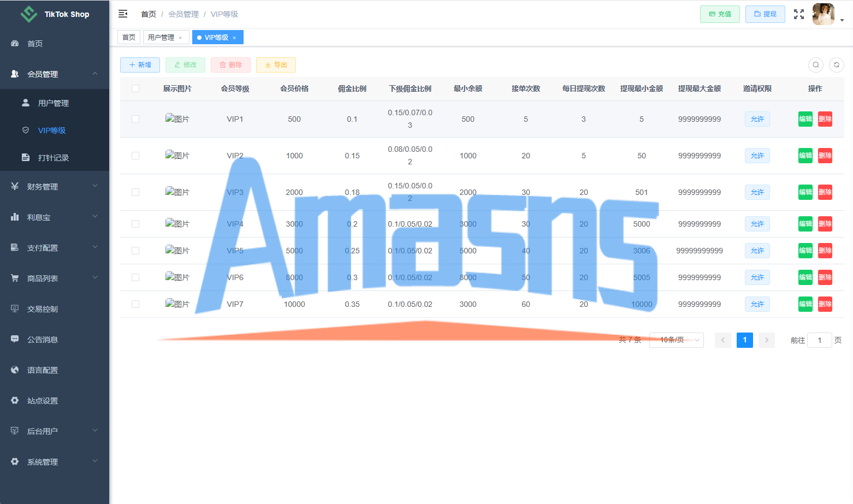Click the 提现 button
This screenshot has width=853, height=504.
[x=765, y=14]
